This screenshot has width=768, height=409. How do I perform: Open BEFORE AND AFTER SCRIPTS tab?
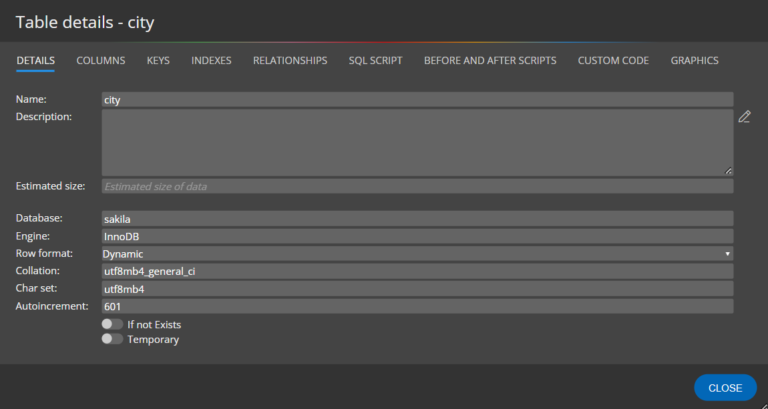click(x=490, y=61)
